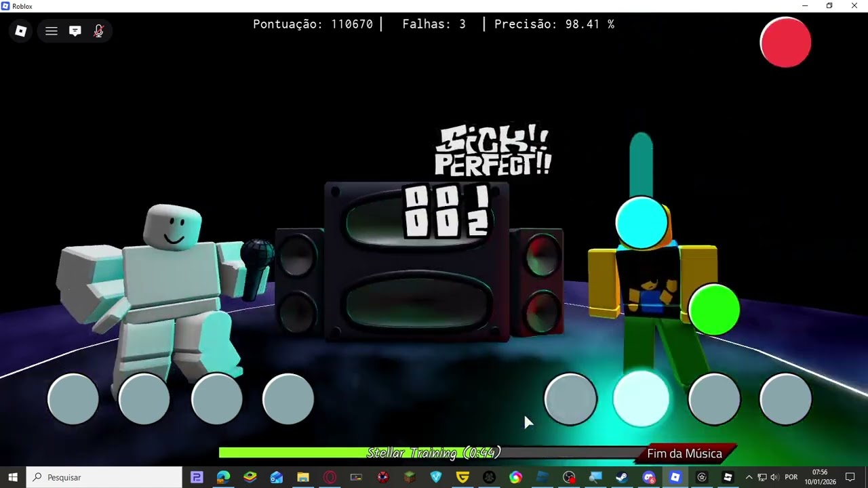Open the Windows notification center icon

pyautogui.click(x=850, y=477)
